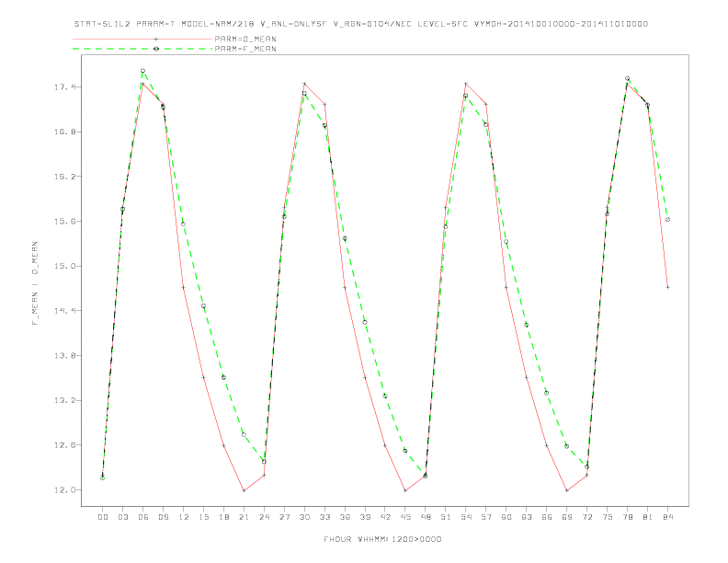This screenshot has width=728, height=563.
Task: Click the O_MEAN plus marker at hour 84
Action: [x=667, y=288]
